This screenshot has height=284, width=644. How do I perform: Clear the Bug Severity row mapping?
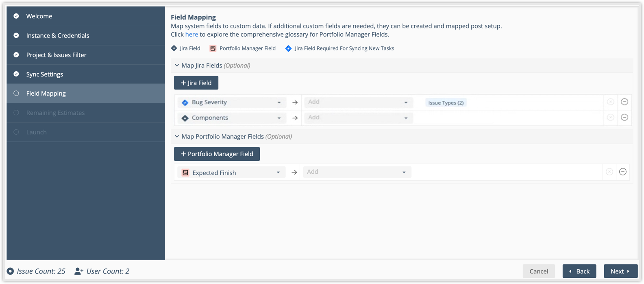pyautogui.click(x=610, y=102)
